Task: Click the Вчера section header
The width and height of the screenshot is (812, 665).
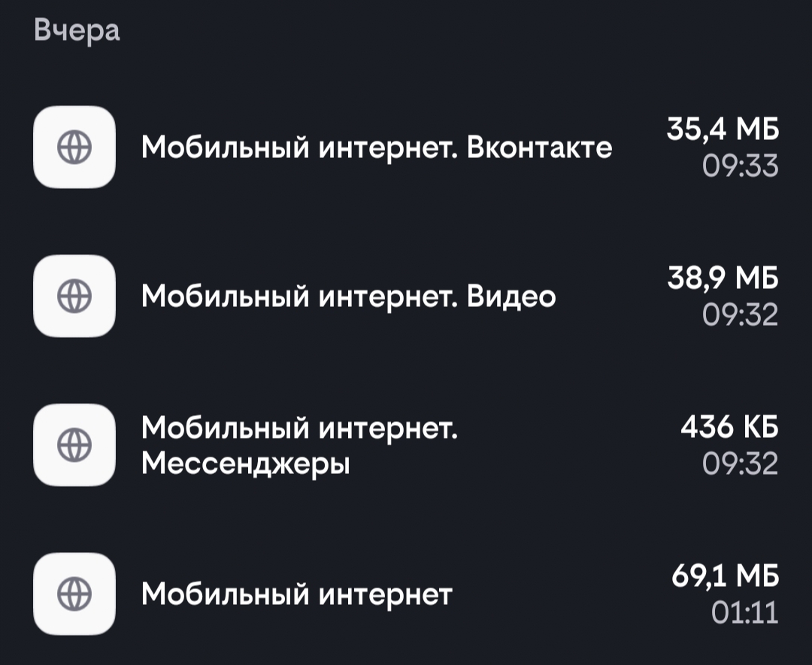Action: pyautogui.click(x=77, y=30)
